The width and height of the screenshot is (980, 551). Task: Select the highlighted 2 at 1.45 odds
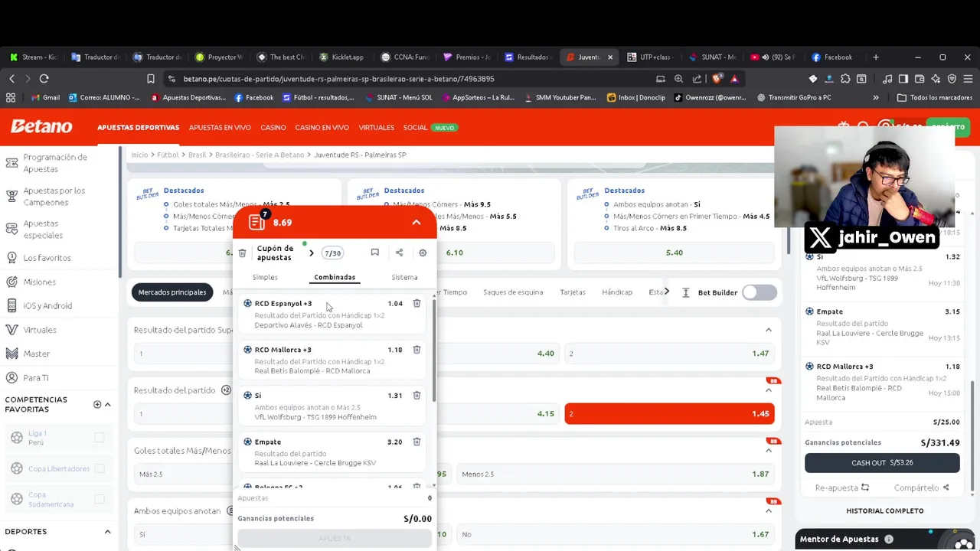pyautogui.click(x=669, y=414)
